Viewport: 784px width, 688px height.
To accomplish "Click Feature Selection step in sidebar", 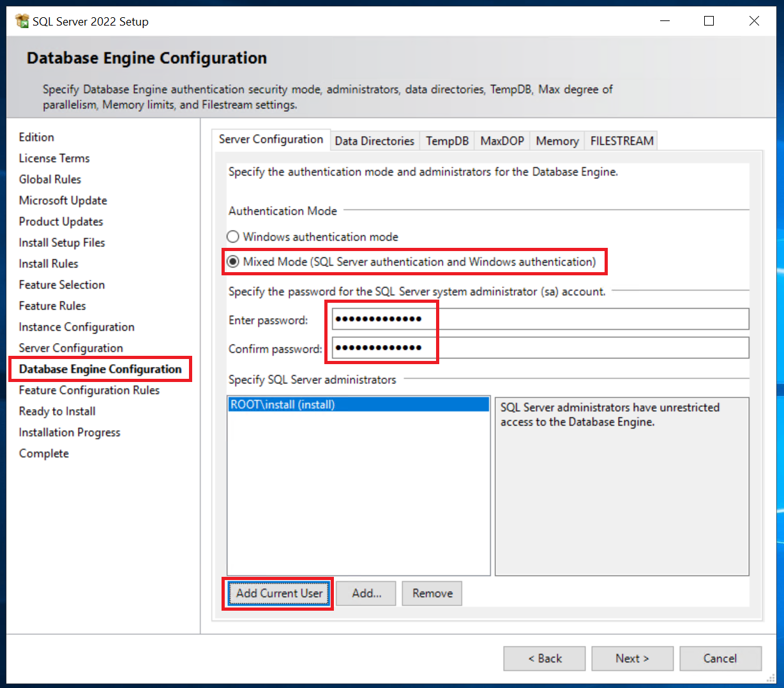I will pyautogui.click(x=62, y=285).
